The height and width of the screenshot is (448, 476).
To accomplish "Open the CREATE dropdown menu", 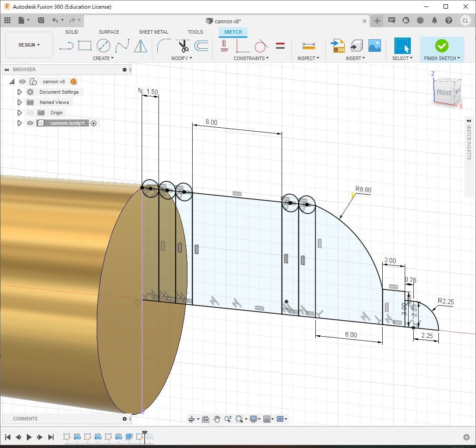I will click(103, 58).
